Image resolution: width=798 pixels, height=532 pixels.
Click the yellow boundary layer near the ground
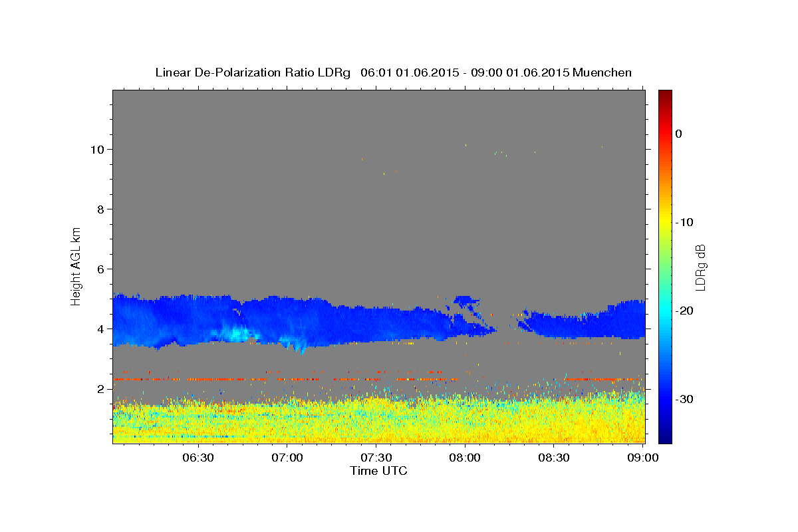379,420
